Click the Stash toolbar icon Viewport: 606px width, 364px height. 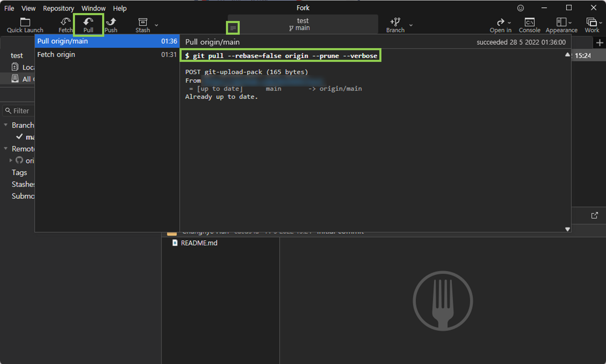coord(143,25)
